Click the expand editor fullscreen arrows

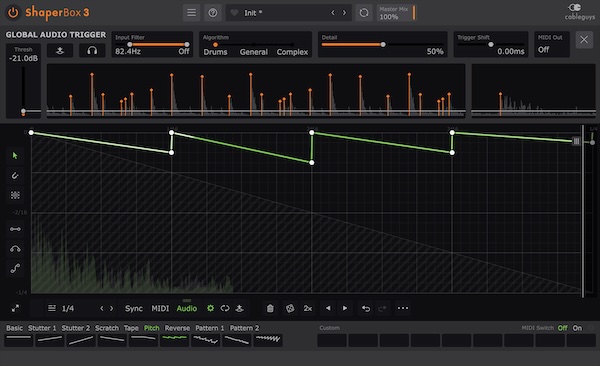click(x=15, y=308)
